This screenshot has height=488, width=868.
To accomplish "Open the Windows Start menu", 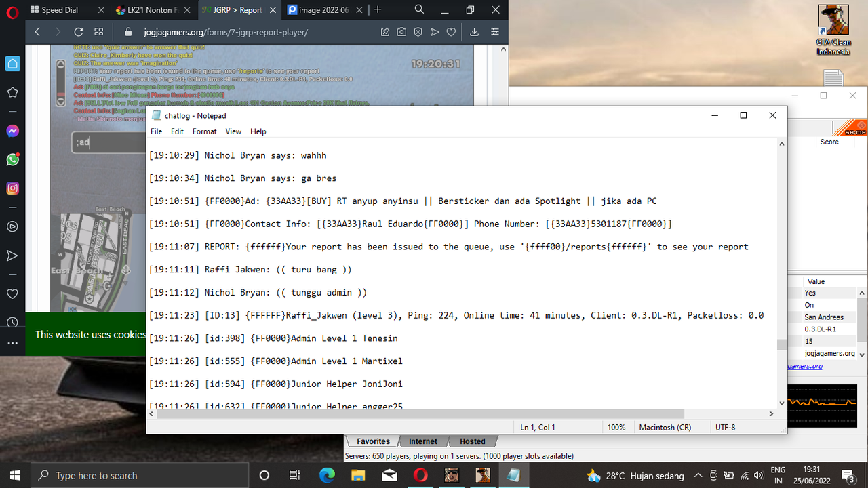I will pyautogui.click(x=15, y=475).
